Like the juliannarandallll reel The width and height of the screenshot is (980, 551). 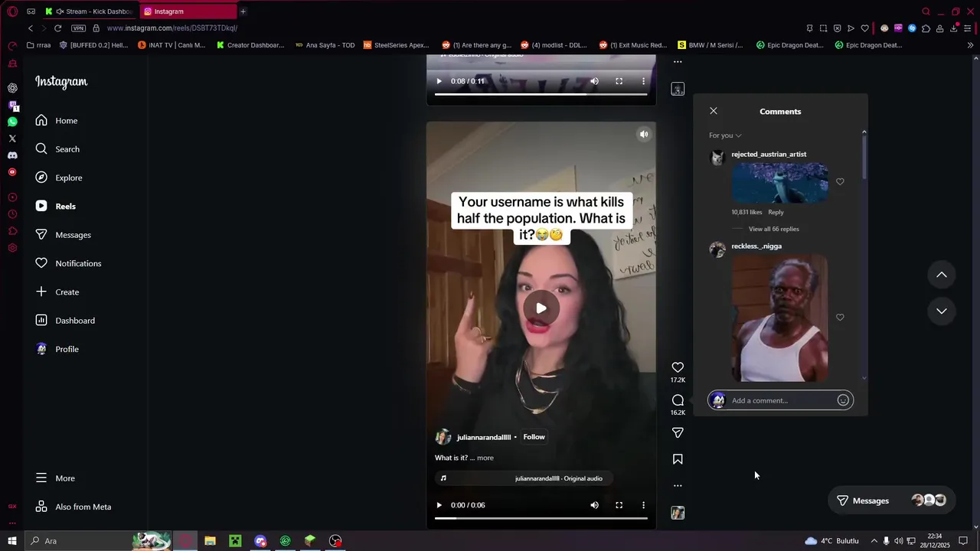click(x=678, y=367)
